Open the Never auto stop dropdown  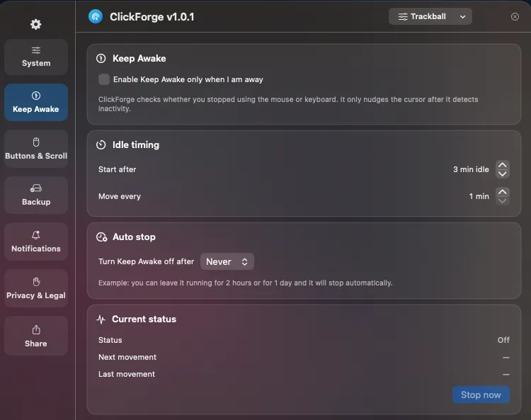[227, 261]
